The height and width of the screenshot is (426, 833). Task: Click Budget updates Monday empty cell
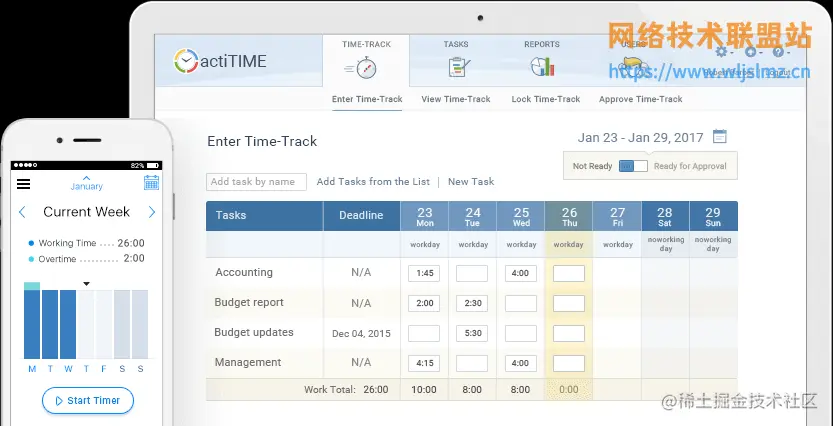(424, 334)
